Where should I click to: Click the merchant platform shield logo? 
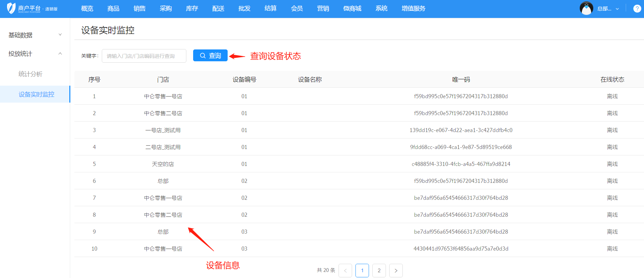click(11, 8)
